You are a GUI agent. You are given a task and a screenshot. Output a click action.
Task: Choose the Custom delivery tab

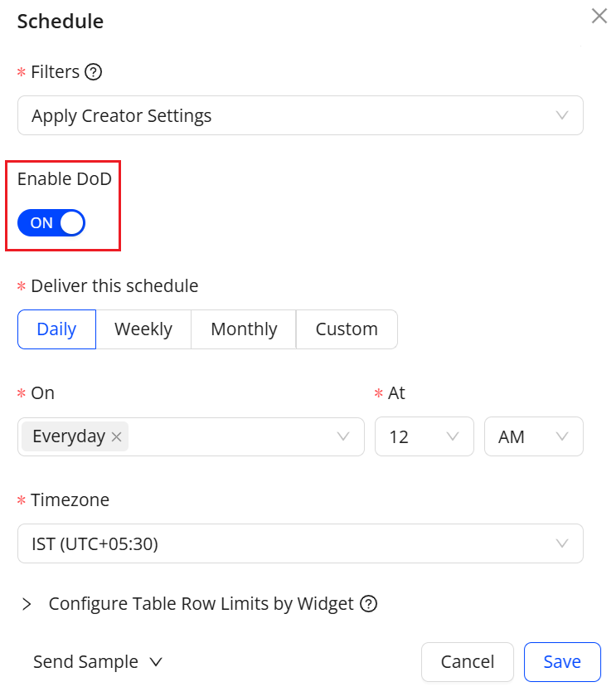coord(347,329)
